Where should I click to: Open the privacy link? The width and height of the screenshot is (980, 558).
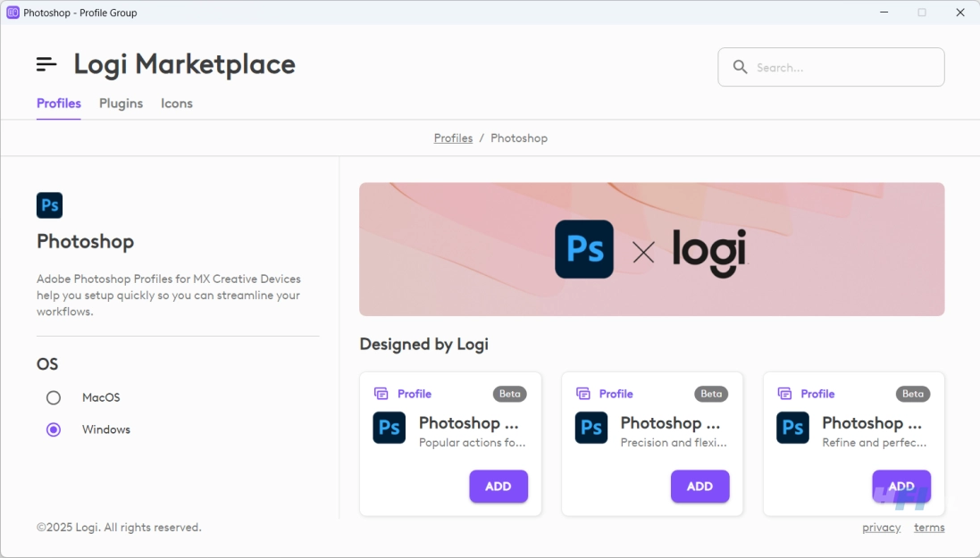[881, 528]
